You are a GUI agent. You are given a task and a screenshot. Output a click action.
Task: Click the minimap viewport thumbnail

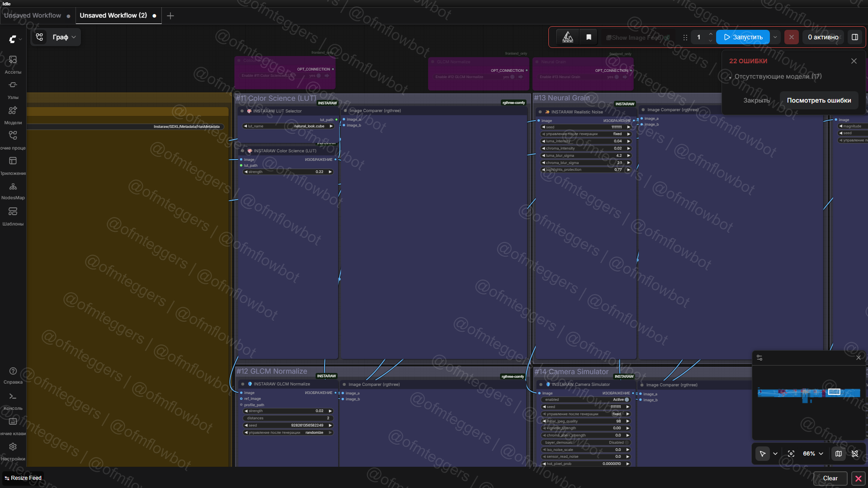tap(834, 392)
